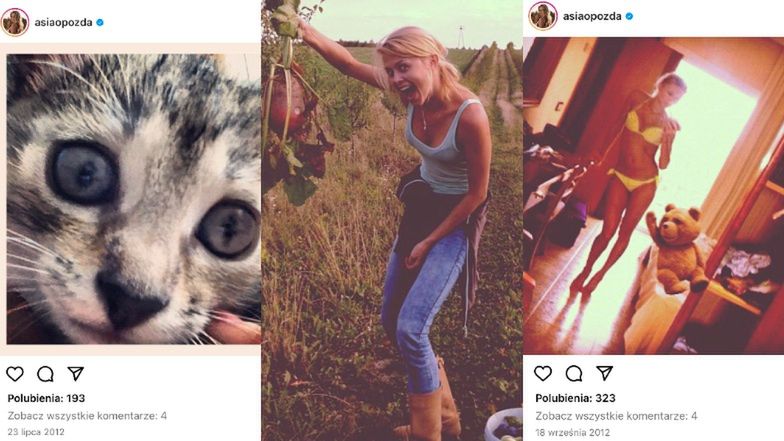This screenshot has height=441, width=784.
Task: Open profile avatar above the kitten photo
Action: pyautogui.click(x=15, y=21)
